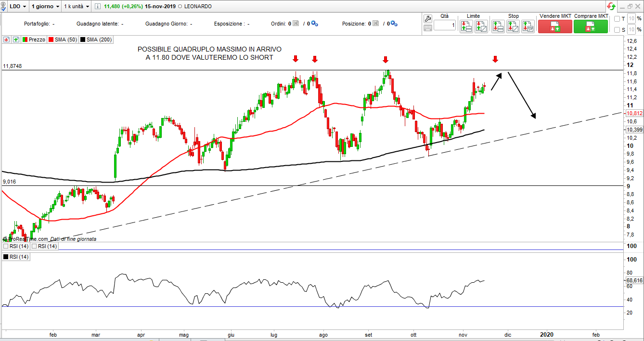The width and height of the screenshot is (644, 341).
Task: Open the blue gears icon beside Ordini
Action: [x=314, y=24]
